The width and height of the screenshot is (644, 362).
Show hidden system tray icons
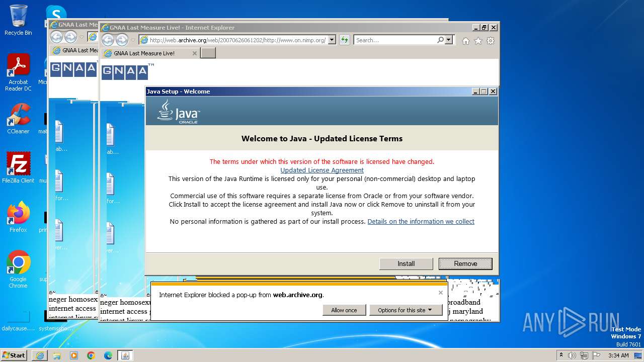tap(561, 355)
